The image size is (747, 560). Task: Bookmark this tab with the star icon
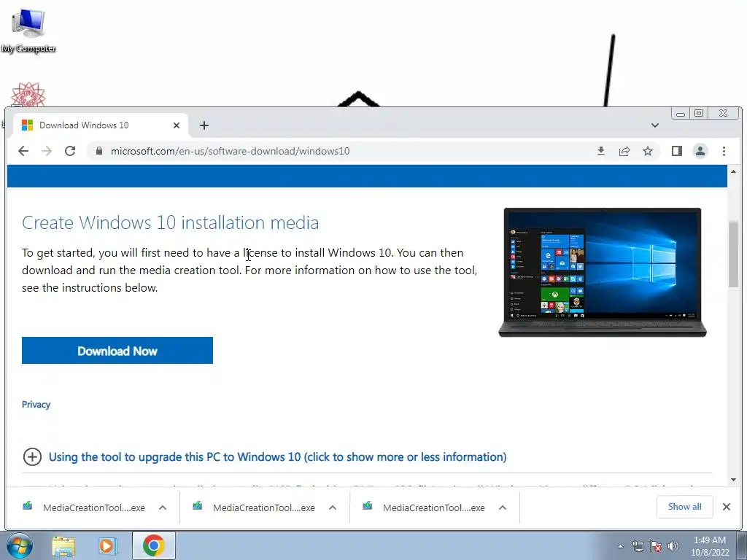coord(648,151)
